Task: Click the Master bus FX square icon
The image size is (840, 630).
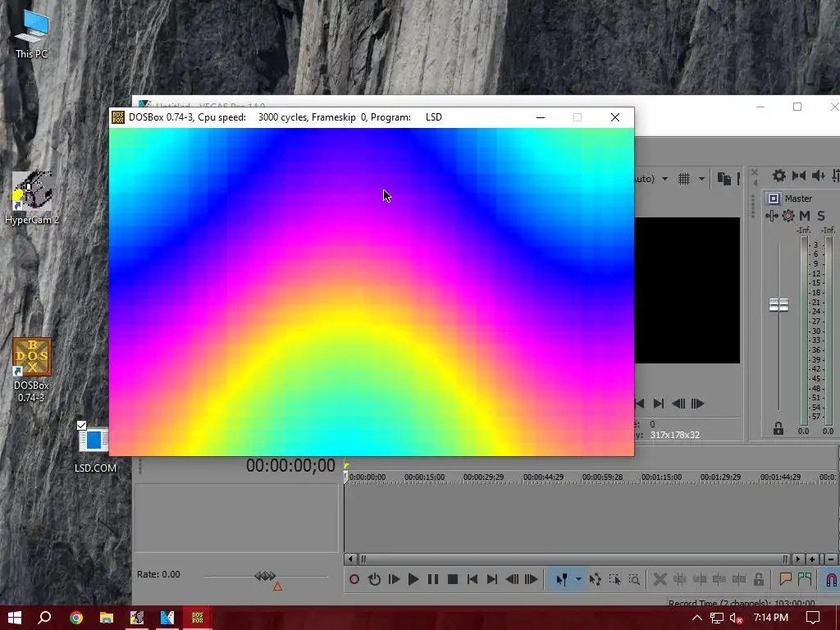Action: [x=774, y=199]
